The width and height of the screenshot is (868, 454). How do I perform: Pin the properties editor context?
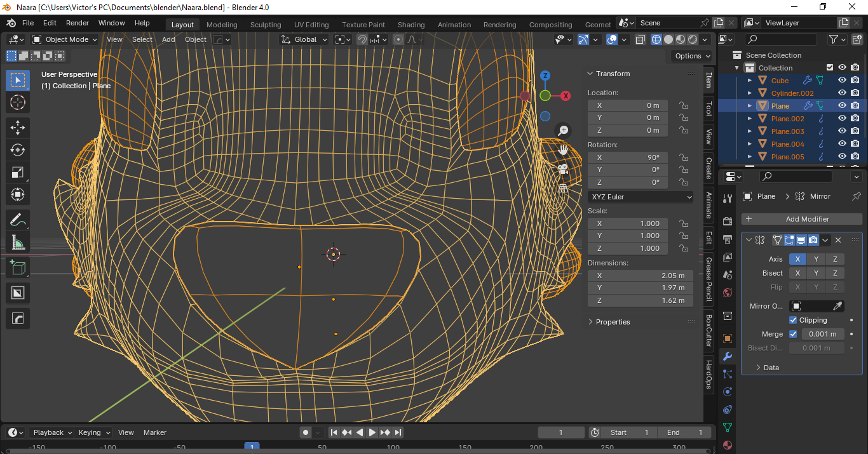pyautogui.click(x=856, y=196)
